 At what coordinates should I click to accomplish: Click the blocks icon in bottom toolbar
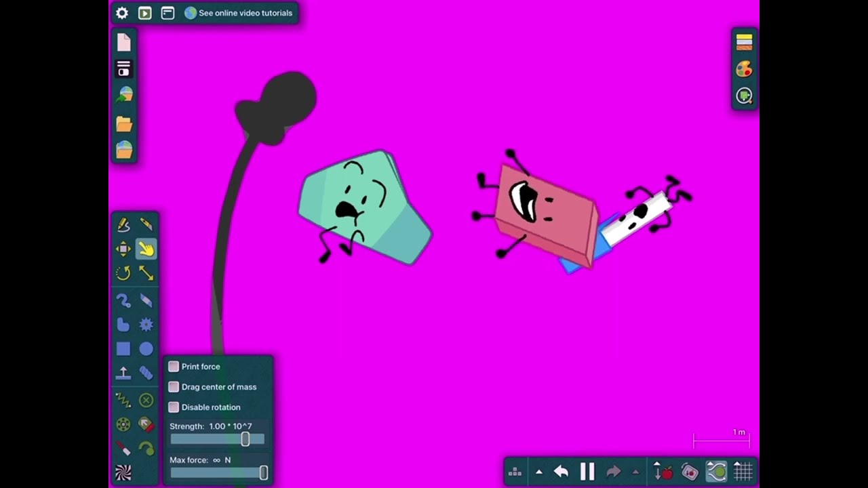pos(515,472)
